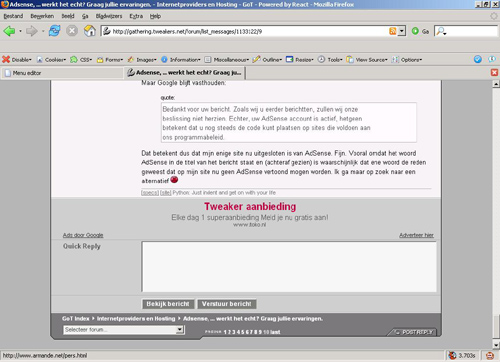Image resolution: width=500 pixels, height=362 pixels.
Task: Switch to the Menu editor tab
Action: pyautogui.click(x=63, y=73)
